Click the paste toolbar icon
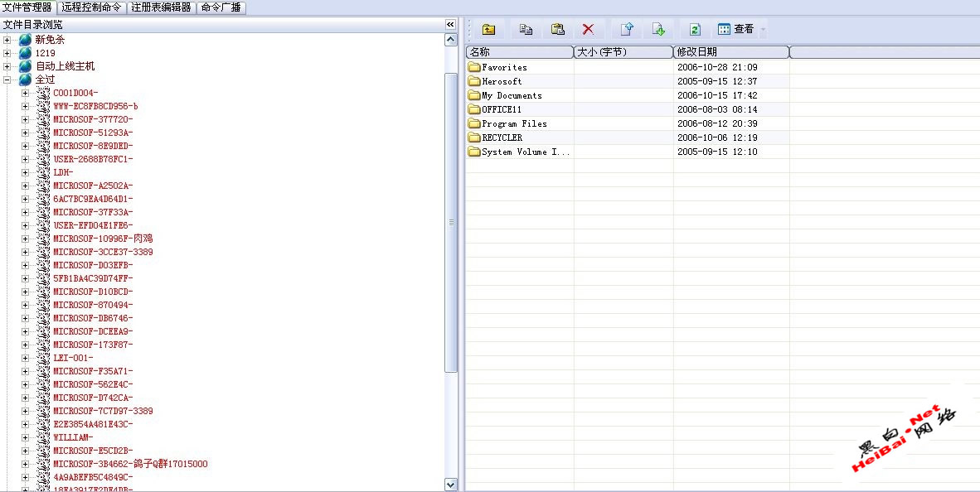980x492 pixels. point(558,30)
